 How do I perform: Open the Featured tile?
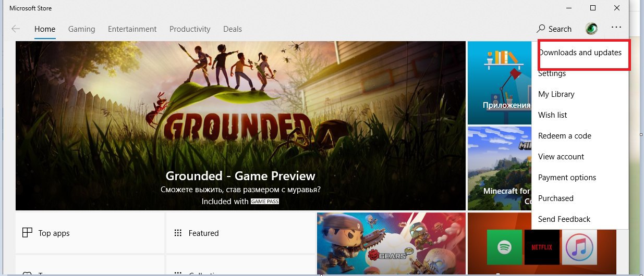[240, 233]
